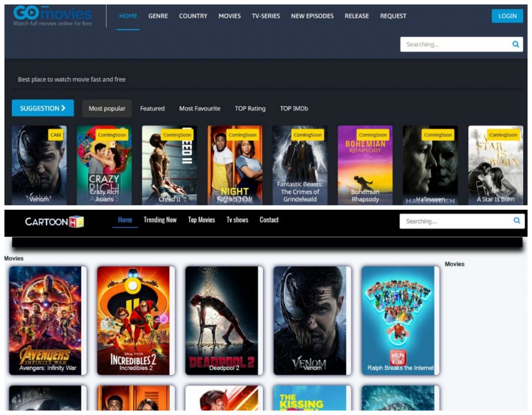The image size is (532, 415).
Task: Open the COUNTRY menu
Action: point(193,16)
